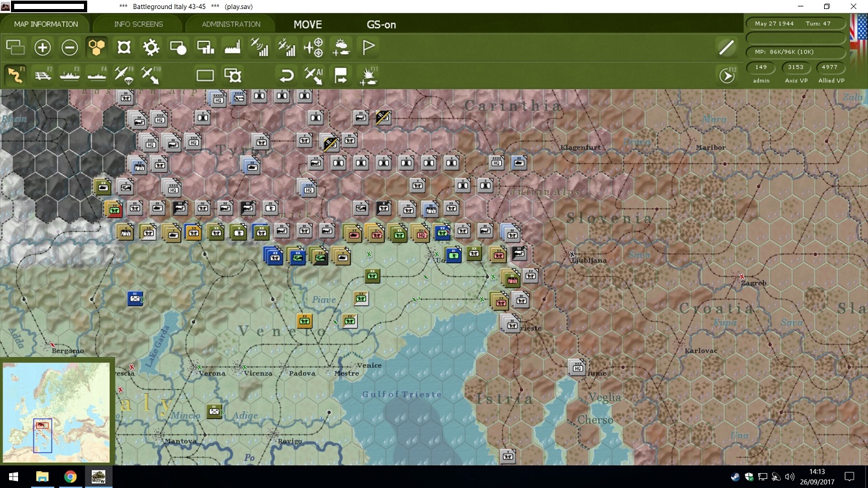The image size is (868, 488).
Task: Open File Explorer from the taskbar
Action: tap(42, 477)
